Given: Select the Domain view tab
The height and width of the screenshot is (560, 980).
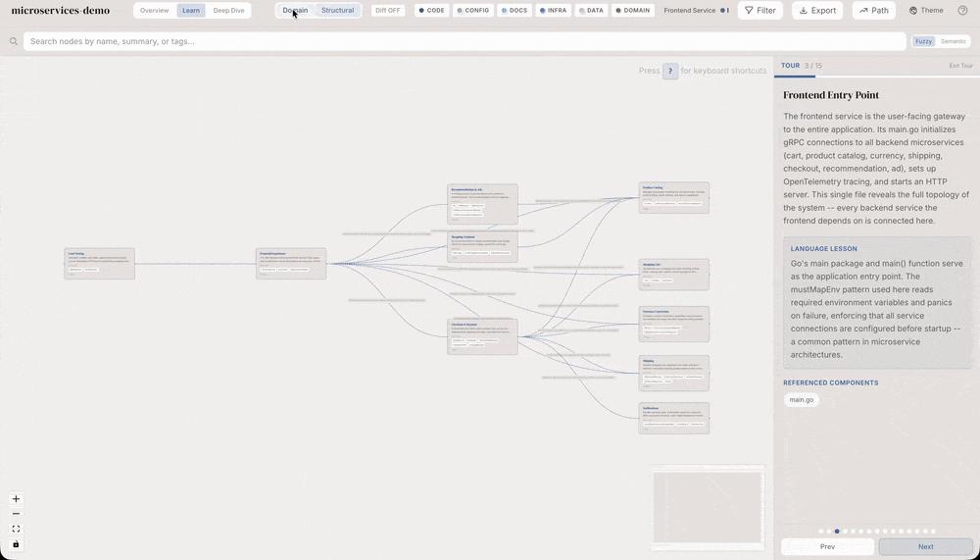Looking at the screenshot, I should click(x=295, y=10).
